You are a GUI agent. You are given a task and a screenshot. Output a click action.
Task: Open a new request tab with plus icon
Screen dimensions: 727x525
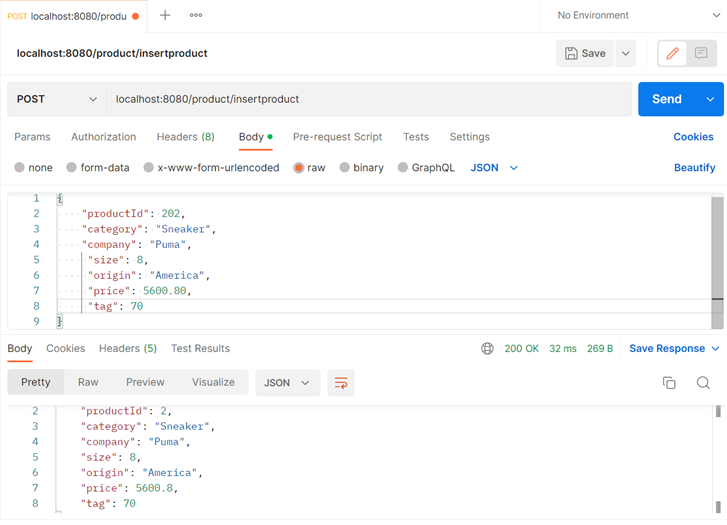click(x=165, y=15)
